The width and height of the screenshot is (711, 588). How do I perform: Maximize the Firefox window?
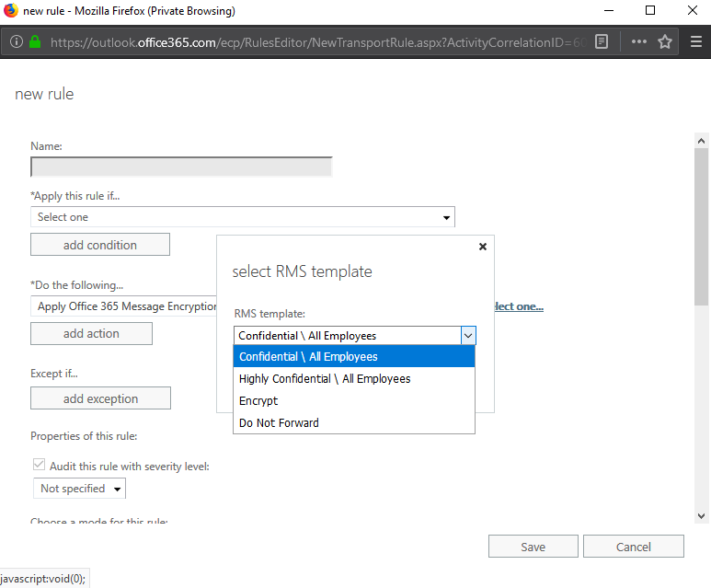(x=650, y=10)
